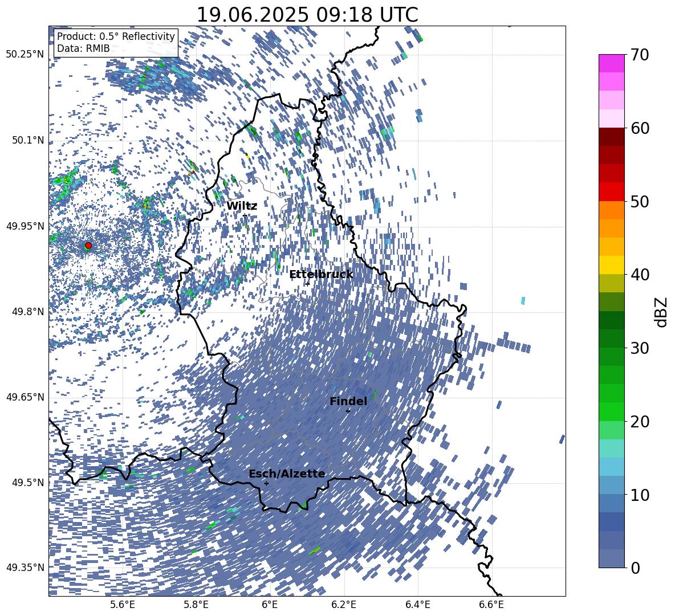This screenshot has width=675, height=616.
Task: Click the 10 colorbar tick label
Action: pyautogui.click(x=640, y=495)
